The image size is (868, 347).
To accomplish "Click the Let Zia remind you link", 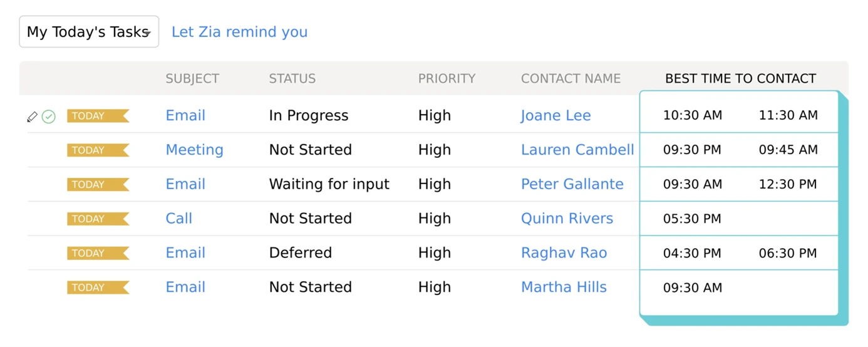I will 239,32.
